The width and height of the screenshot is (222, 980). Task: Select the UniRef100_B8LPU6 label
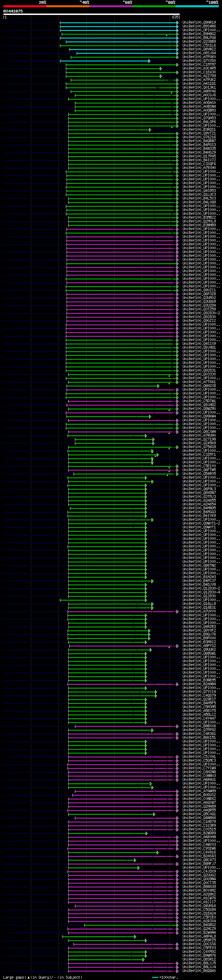click(x=199, y=38)
